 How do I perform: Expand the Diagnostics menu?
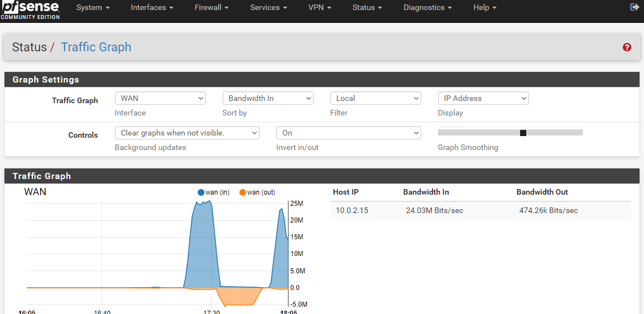[x=427, y=8]
